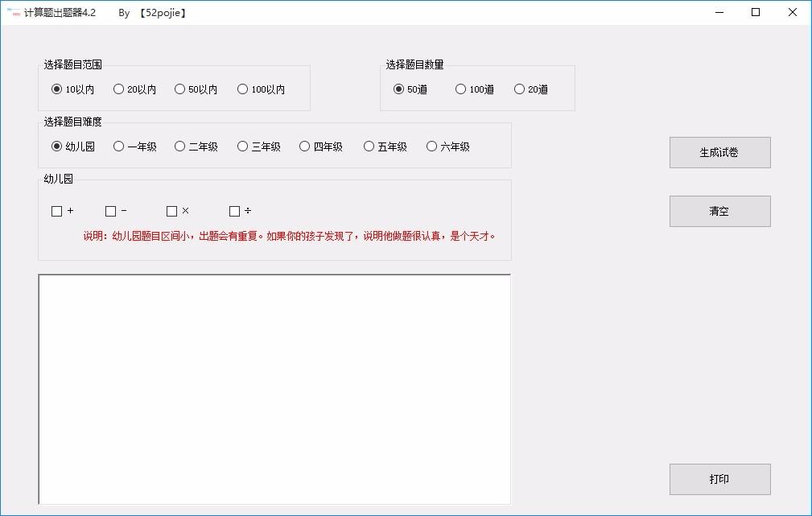The width and height of the screenshot is (812, 516).
Task: Enable the addition (+) checkbox
Action: [x=57, y=211]
